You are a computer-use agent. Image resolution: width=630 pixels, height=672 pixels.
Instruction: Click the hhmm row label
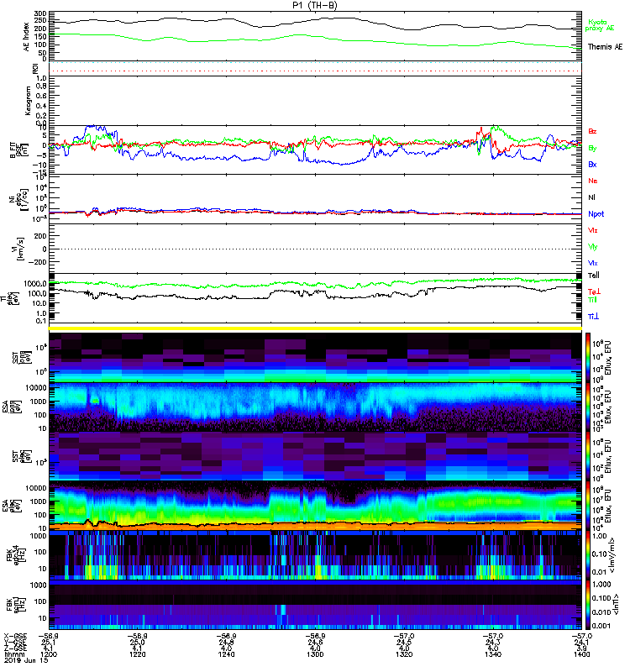point(13,654)
